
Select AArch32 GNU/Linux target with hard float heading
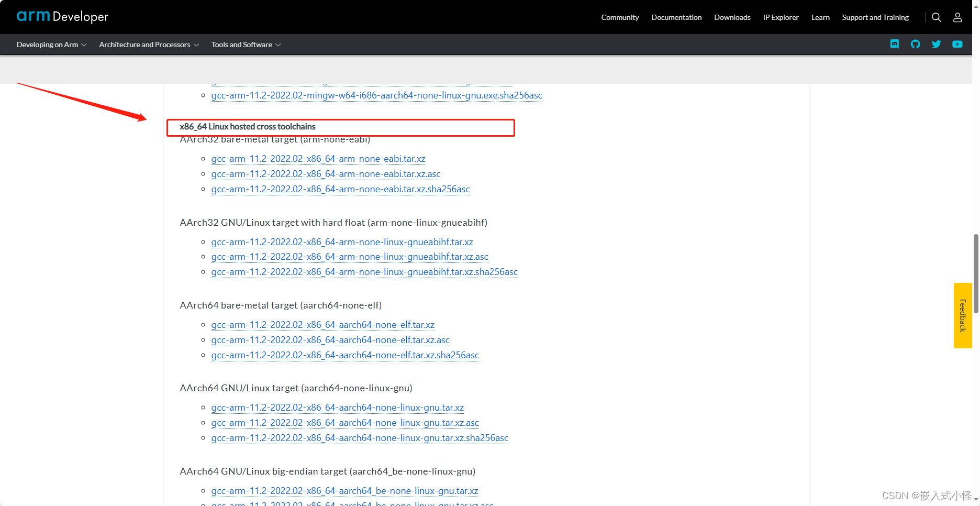[x=333, y=223]
